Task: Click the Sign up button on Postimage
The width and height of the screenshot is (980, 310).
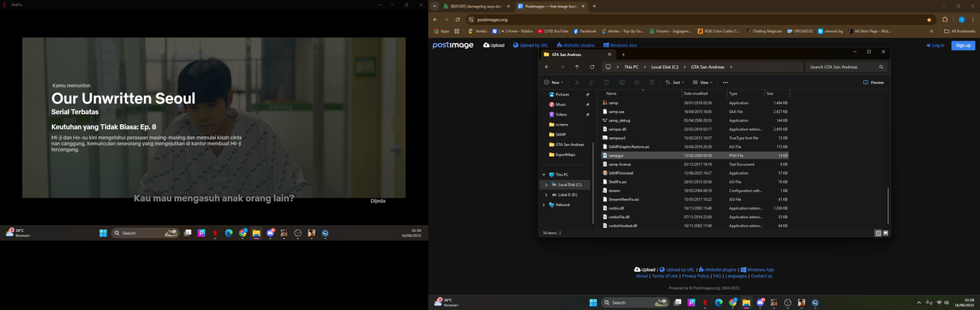Action: (962, 45)
